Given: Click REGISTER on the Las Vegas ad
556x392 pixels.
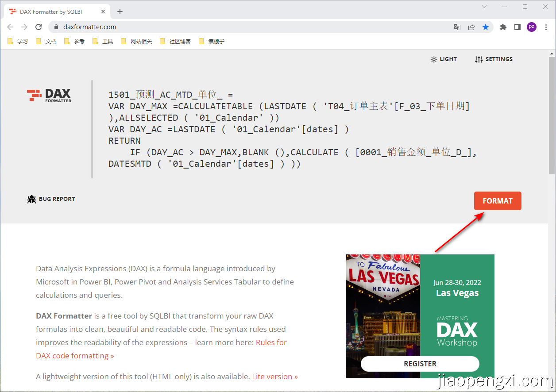Looking at the screenshot, I should coord(420,364).
